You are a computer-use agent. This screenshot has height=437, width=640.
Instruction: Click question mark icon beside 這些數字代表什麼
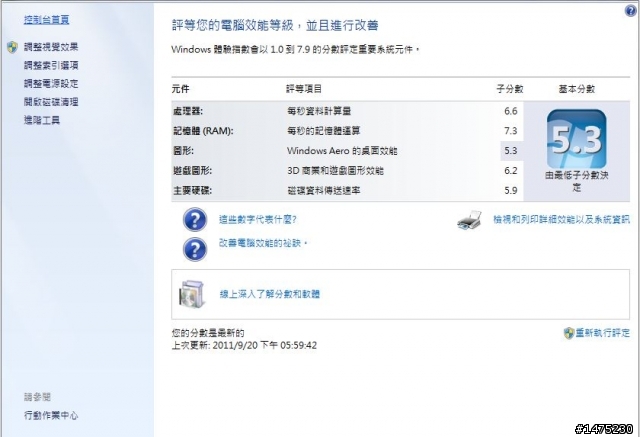pyautogui.click(x=195, y=220)
